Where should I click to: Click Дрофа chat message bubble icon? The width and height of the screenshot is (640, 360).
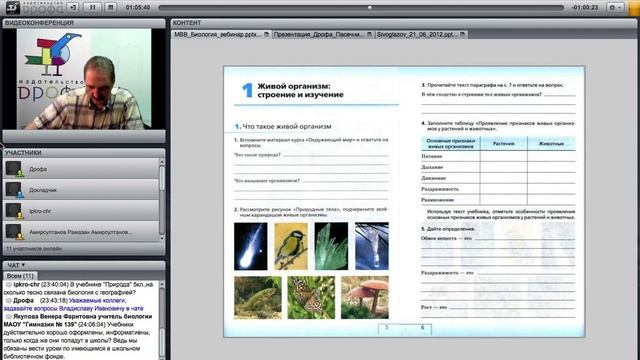[9, 300]
